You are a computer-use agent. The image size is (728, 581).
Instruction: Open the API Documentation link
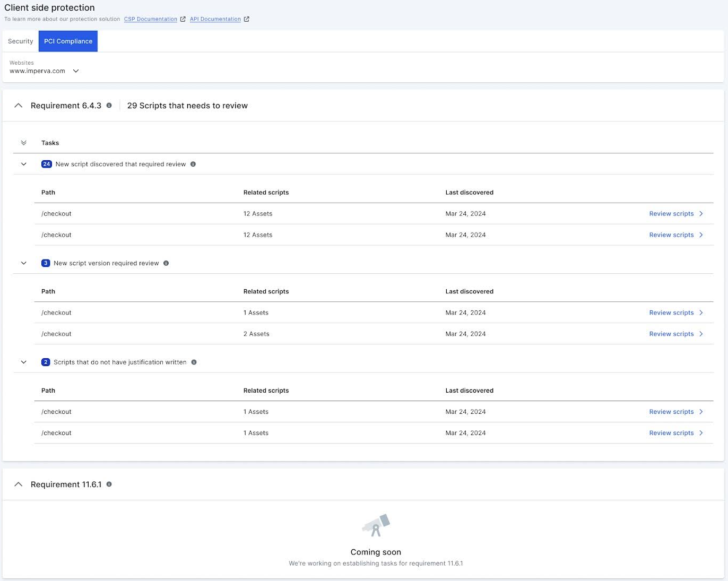215,19
